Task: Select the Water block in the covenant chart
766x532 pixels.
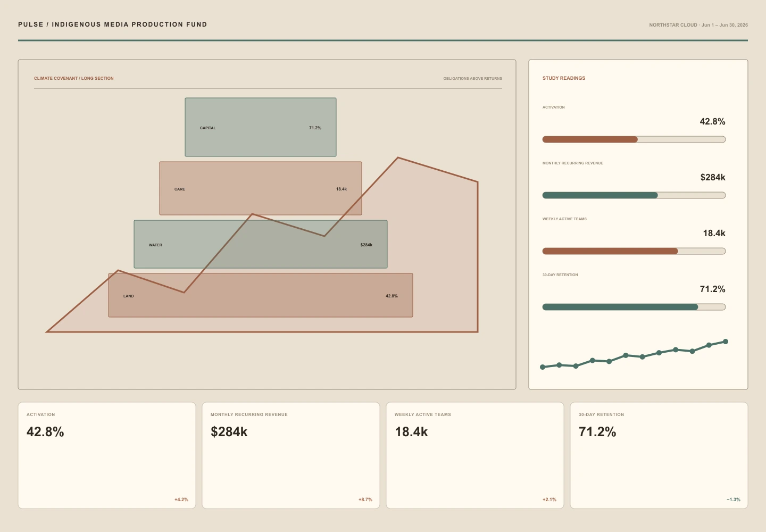Action: click(261, 244)
